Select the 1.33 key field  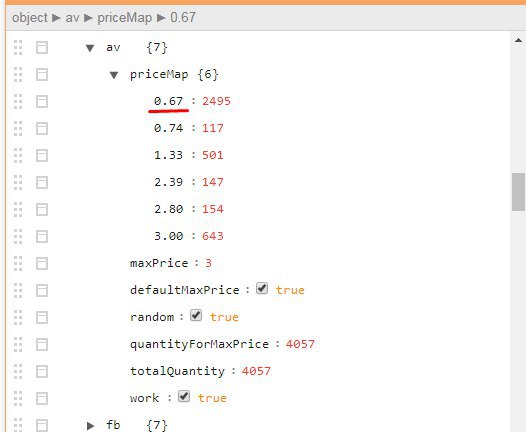(x=168, y=155)
